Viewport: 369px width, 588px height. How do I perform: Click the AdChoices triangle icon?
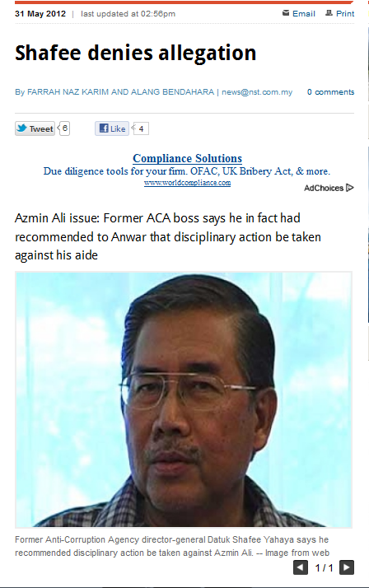[x=350, y=188]
